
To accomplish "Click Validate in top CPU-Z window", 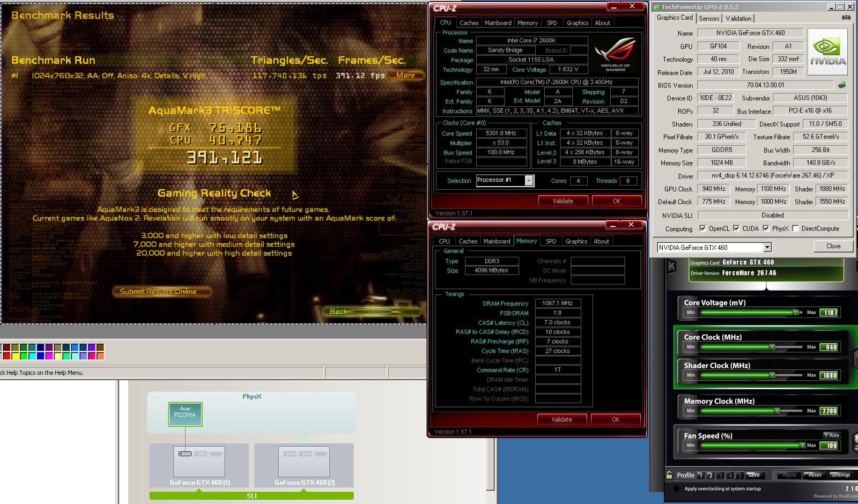I will (x=563, y=201).
